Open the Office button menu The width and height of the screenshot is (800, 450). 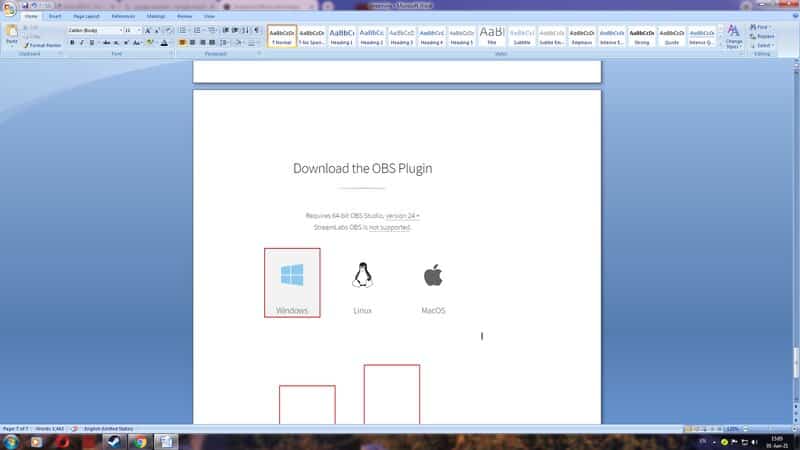(x=9, y=9)
